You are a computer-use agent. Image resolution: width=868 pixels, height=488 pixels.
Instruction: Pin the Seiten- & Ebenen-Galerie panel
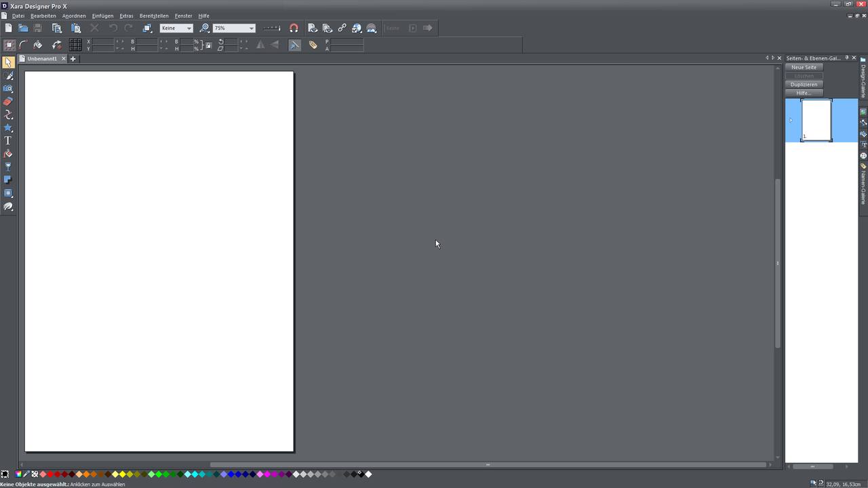tap(846, 58)
